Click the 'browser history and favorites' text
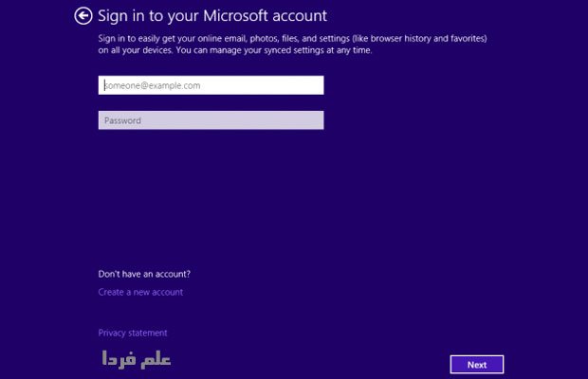Viewport: 588px width, 379px height. click(x=428, y=38)
